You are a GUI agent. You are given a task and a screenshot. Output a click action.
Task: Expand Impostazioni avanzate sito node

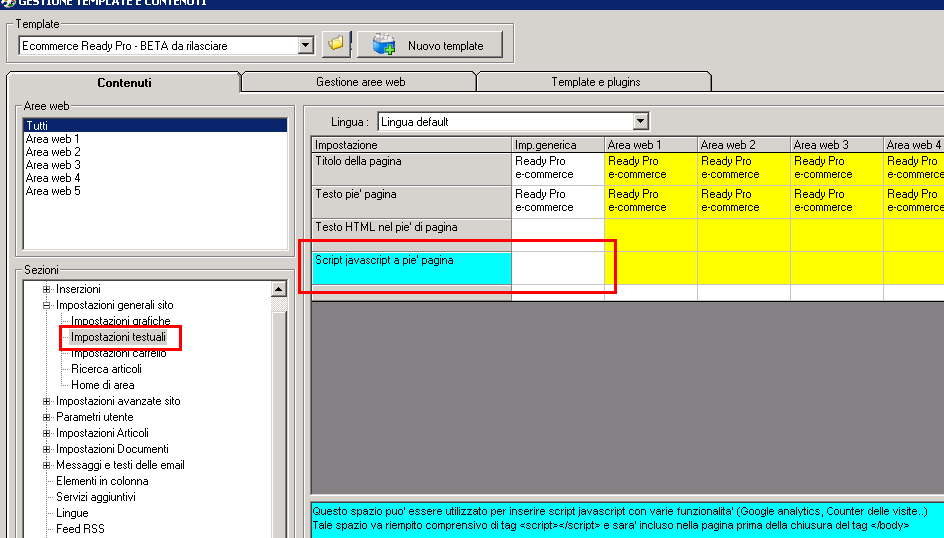tap(46, 401)
